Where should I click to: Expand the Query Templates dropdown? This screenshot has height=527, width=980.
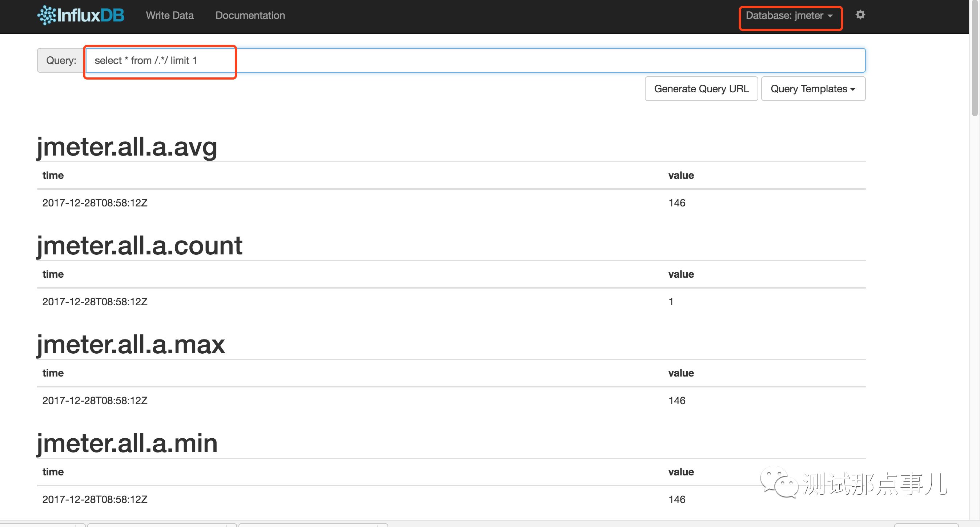click(813, 89)
